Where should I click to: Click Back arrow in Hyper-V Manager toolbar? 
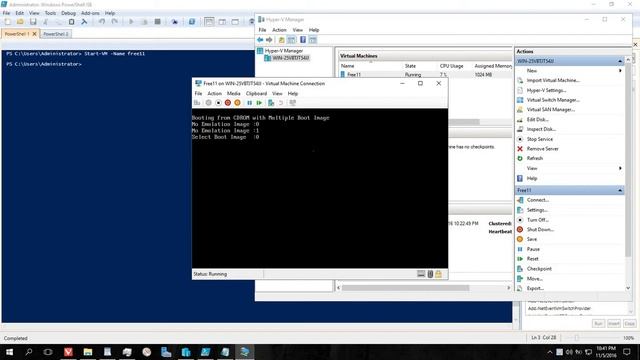pyautogui.click(x=260, y=40)
